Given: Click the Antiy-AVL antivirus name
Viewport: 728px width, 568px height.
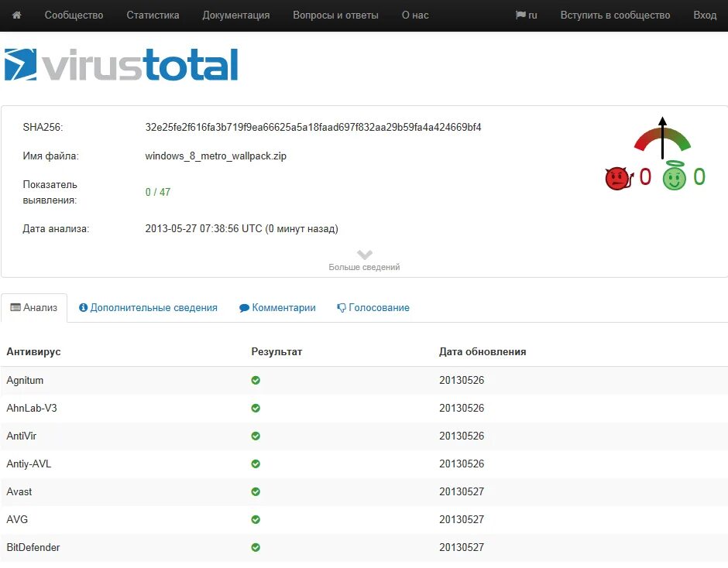Looking at the screenshot, I should pos(29,464).
